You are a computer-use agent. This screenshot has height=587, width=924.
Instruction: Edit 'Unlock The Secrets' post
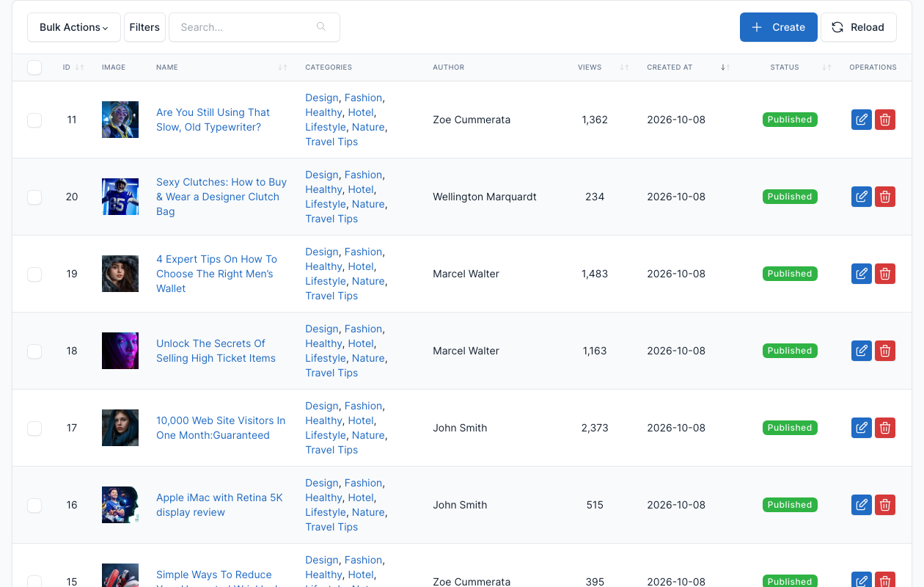tap(862, 351)
